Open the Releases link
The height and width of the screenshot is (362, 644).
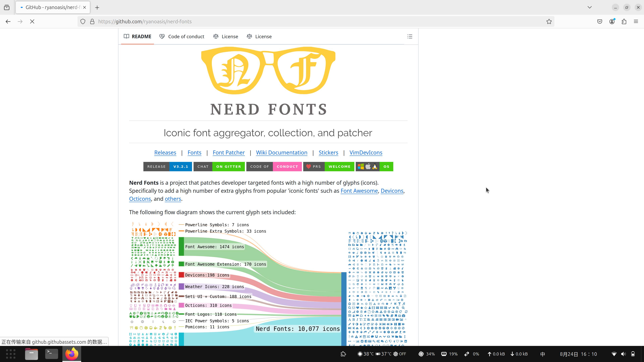coord(165,153)
